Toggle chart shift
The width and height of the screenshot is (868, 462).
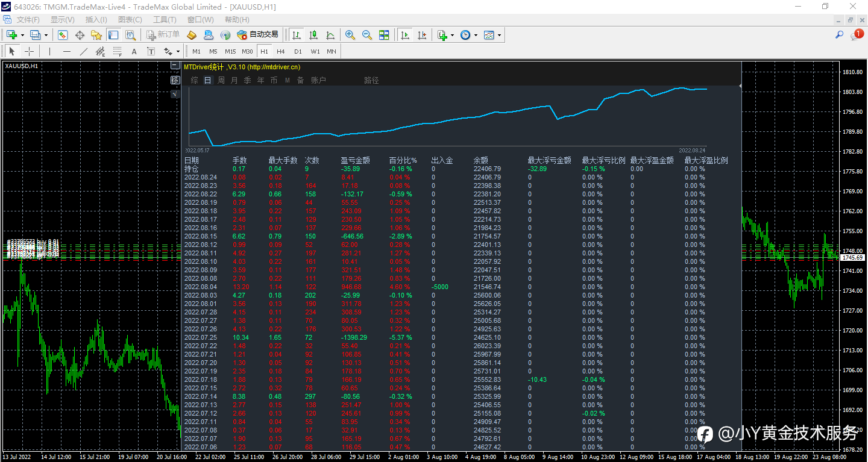tap(422, 35)
